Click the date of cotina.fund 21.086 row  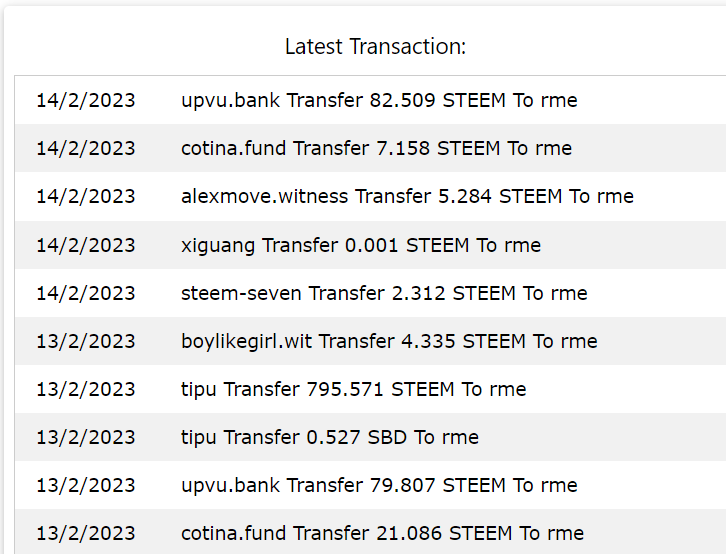tap(86, 534)
